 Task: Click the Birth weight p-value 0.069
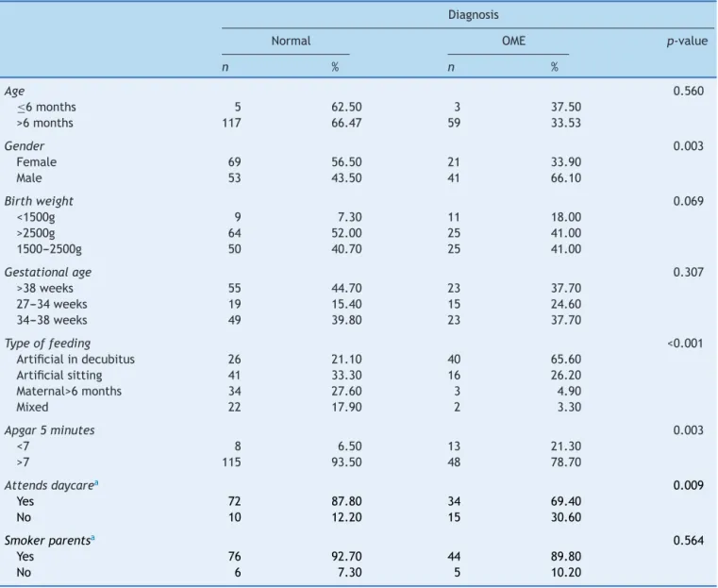point(688,201)
